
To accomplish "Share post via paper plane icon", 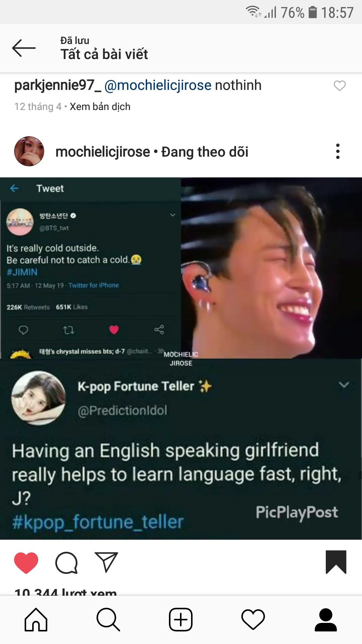I will pos(106,562).
